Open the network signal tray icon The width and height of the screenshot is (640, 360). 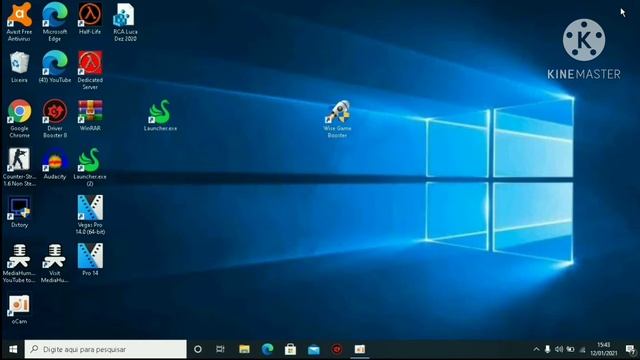(582, 349)
